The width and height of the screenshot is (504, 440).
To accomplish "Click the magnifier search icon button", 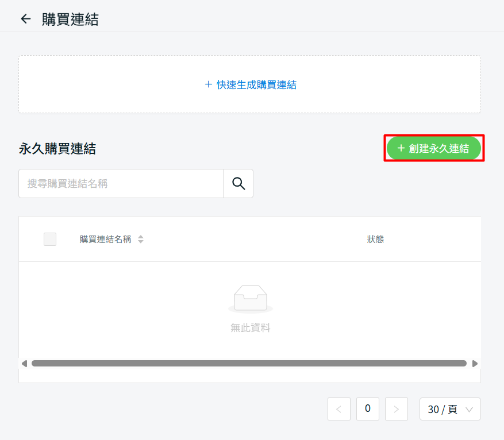I will coord(238,183).
